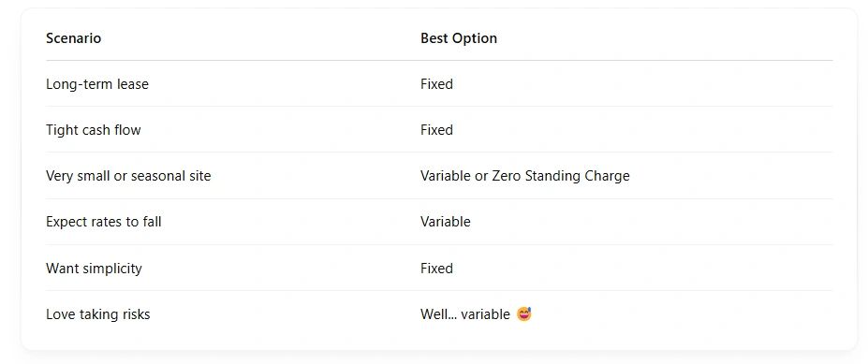The image size is (868, 364).
Task: Click 'Variable' in the Expect rates row
Action: [x=446, y=222]
